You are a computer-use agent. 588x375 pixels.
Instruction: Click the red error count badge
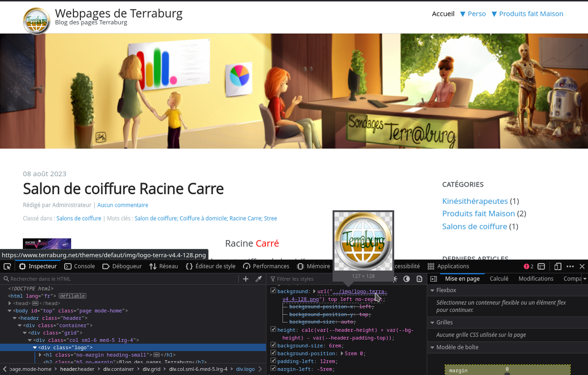click(x=529, y=266)
